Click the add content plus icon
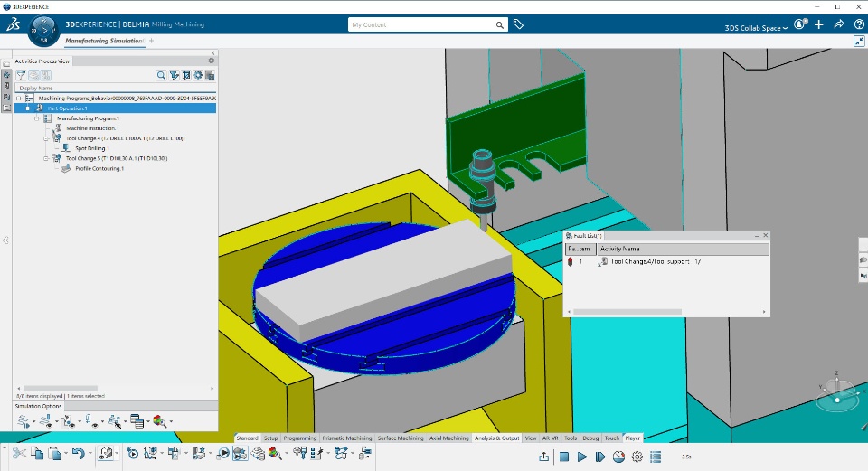 [x=819, y=24]
